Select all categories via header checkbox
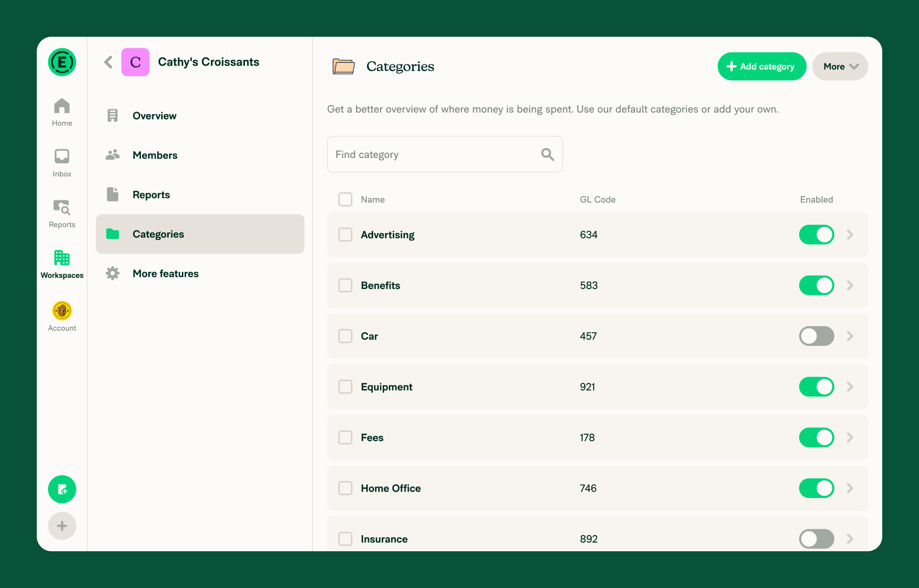The image size is (919, 588). tap(345, 199)
